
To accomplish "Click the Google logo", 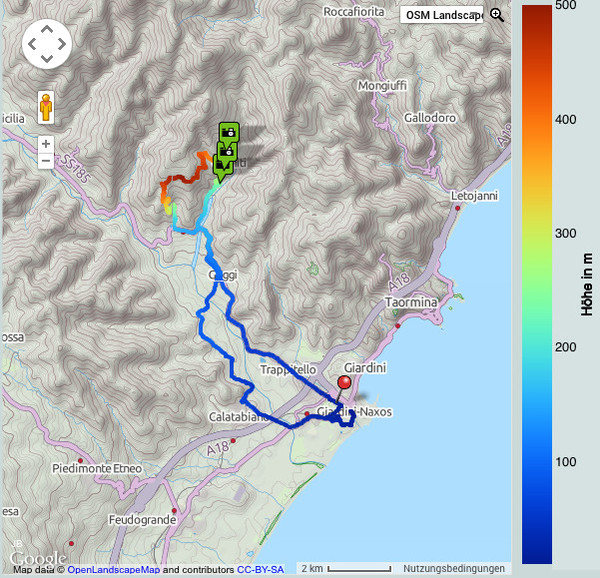I will tap(37, 557).
